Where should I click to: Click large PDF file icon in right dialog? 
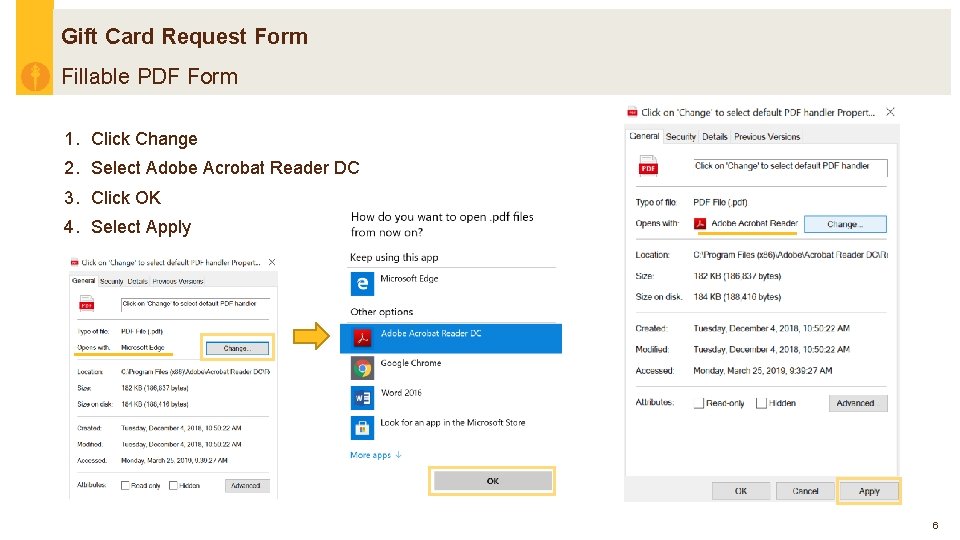648,167
